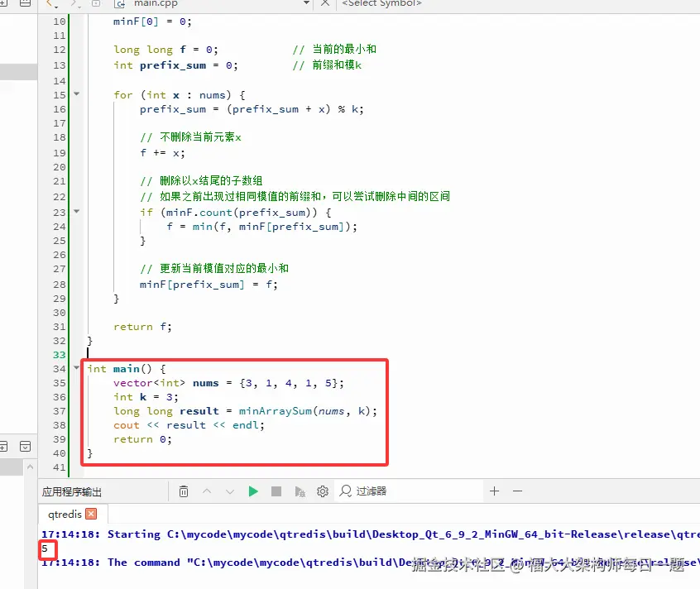Click 'minF[prefix_sum] = f;' line
This screenshot has width=700, height=589.
click(209, 285)
